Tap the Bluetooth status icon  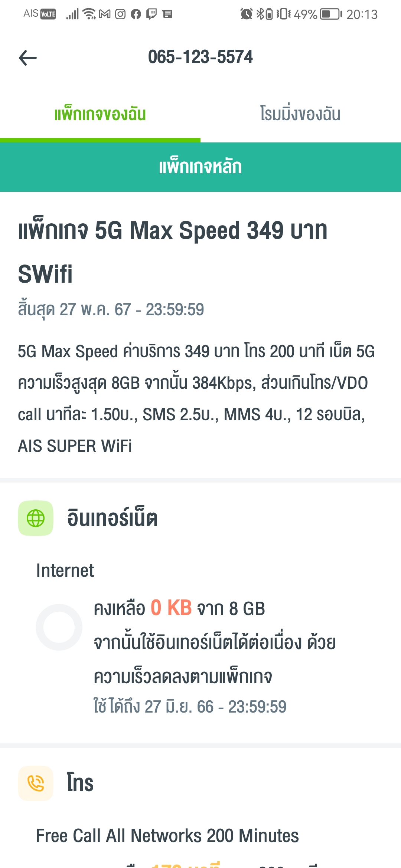[x=260, y=14]
